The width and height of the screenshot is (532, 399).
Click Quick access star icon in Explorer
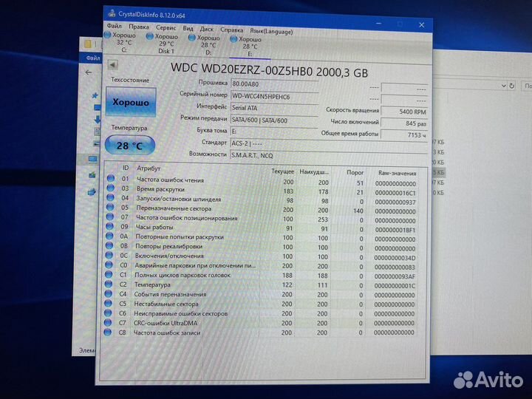pos(95,95)
